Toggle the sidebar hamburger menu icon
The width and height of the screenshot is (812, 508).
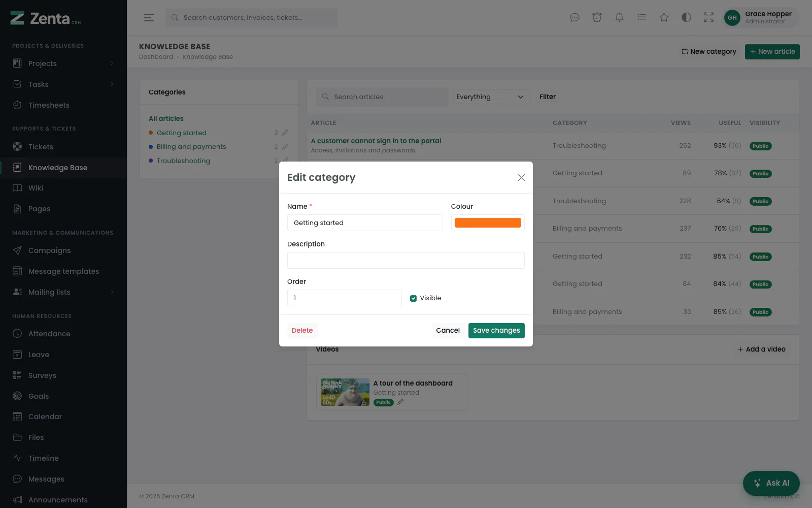pos(149,18)
